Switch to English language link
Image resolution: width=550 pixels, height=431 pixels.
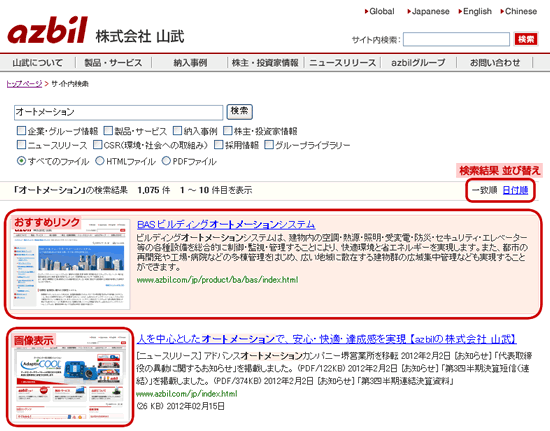(x=475, y=11)
